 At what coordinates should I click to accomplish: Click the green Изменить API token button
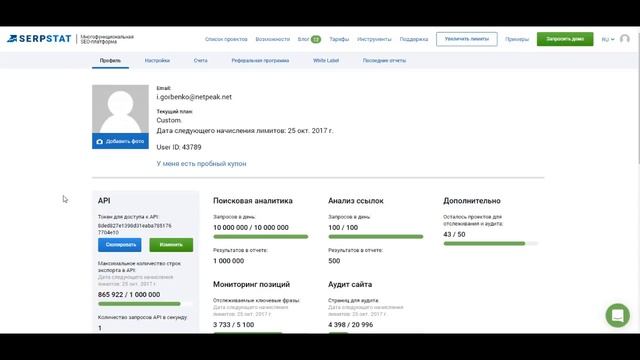click(x=171, y=245)
